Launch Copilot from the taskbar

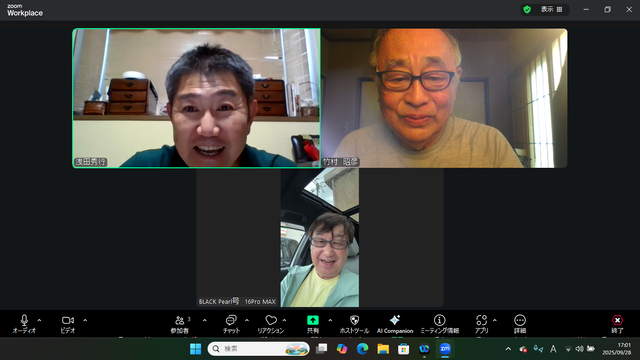point(342,349)
